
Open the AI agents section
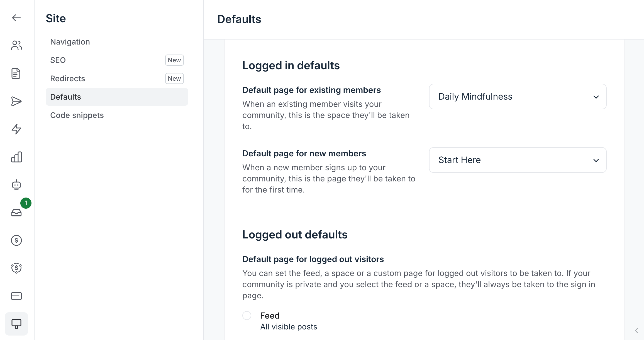(16, 185)
